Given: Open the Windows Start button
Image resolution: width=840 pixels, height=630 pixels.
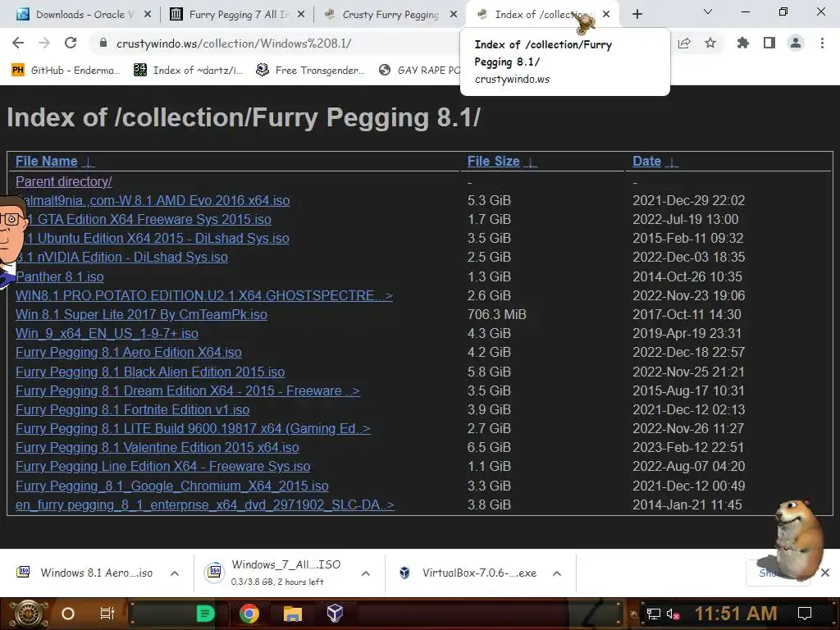Looking at the screenshot, I should click(28, 614).
